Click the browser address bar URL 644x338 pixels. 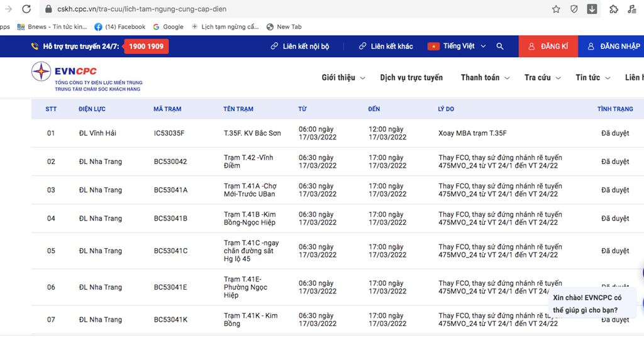pyautogui.click(x=142, y=9)
